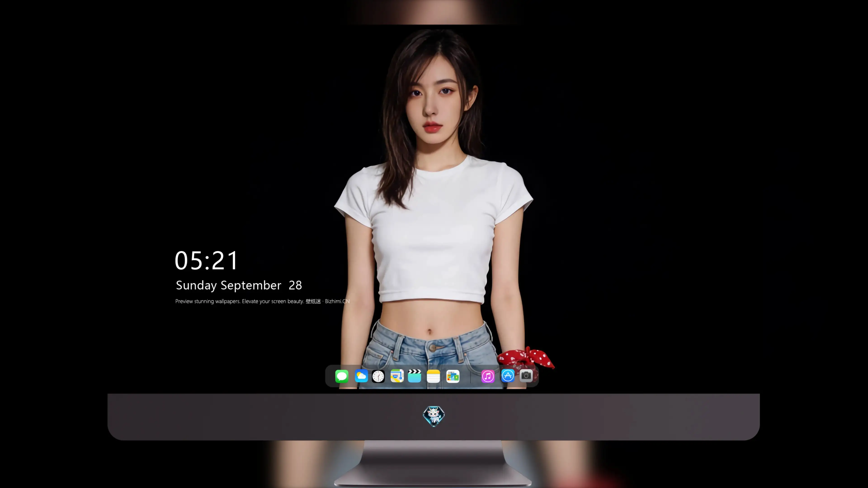Open the Weather app icon in the dock
Viewport: 868px width, 488px height.
click(361, 376)
